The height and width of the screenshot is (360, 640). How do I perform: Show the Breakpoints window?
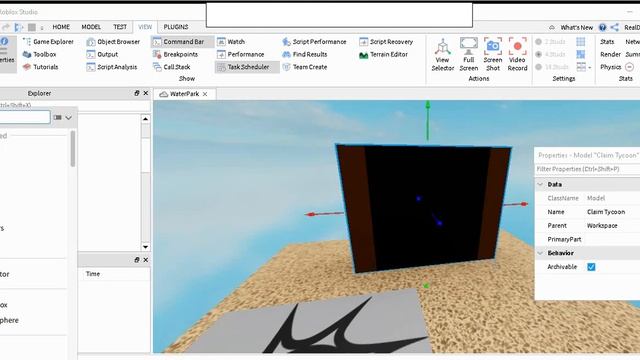pos(175,54)
